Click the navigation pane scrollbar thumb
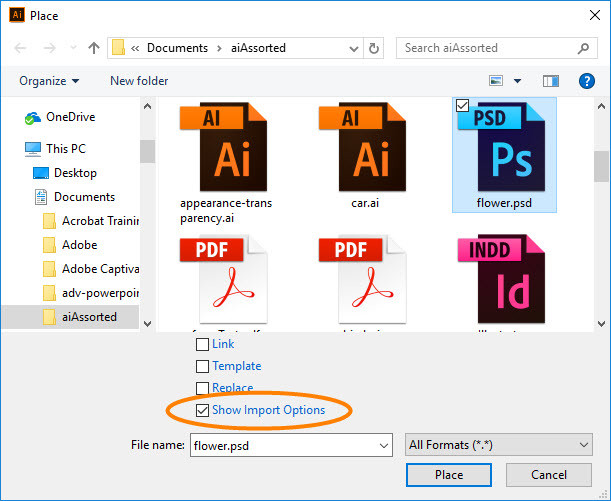 pos(148,151)
